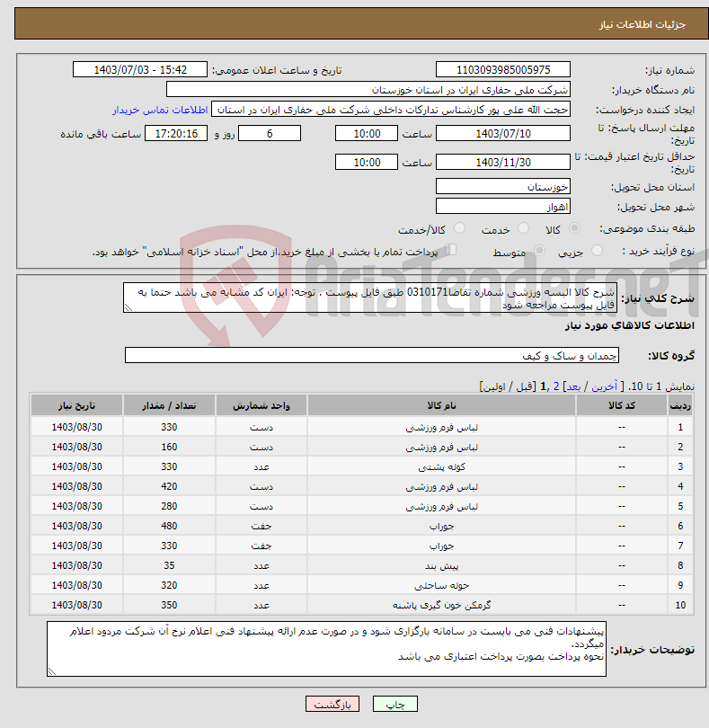709x728 pixels.
Task: Select the کالا/خدمت radio button
Action: tap(459, 228)
